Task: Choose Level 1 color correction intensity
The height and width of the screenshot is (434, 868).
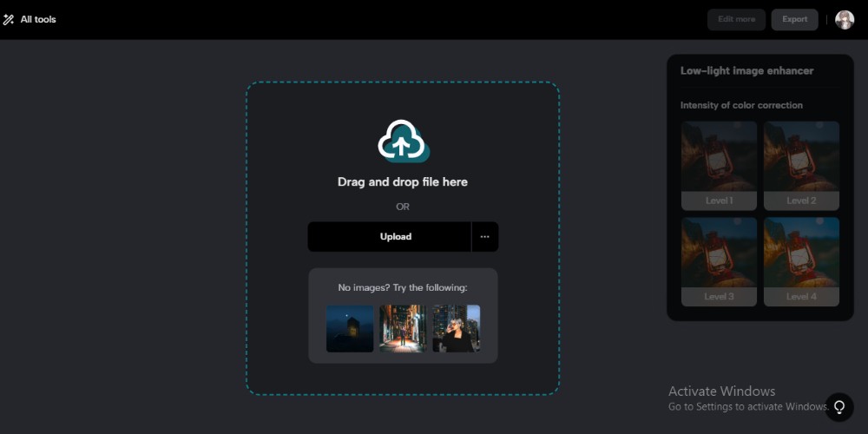Action: point(719,166)
